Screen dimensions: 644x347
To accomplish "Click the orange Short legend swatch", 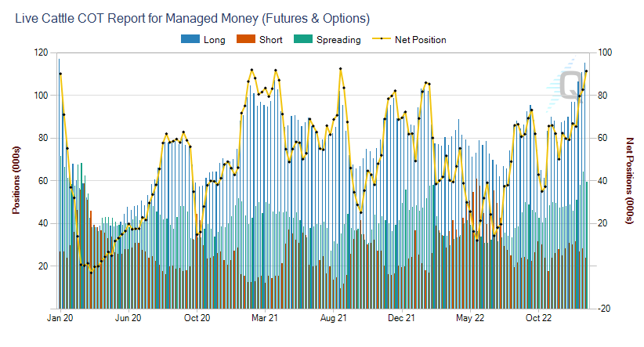I will pos(245,39).
